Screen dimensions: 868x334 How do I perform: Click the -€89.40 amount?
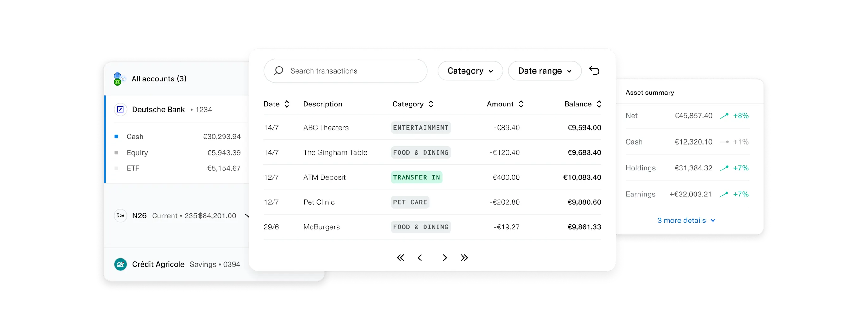click(x=506, y=128)
